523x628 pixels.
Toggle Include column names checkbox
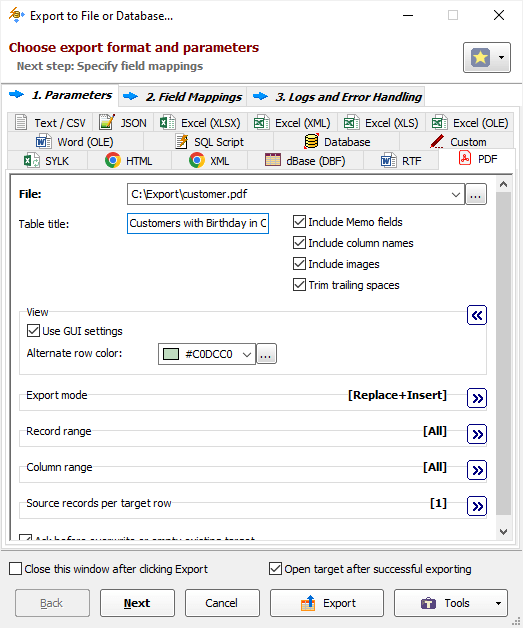coord(299,243)
